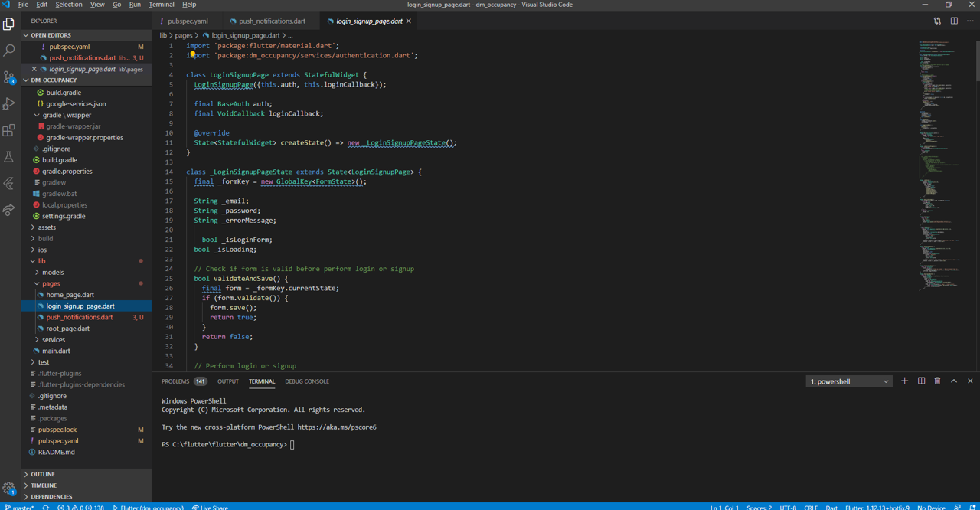Click the CRLF line ending indicator
Screen dimensions: 980x510
[x=811, y=507]
